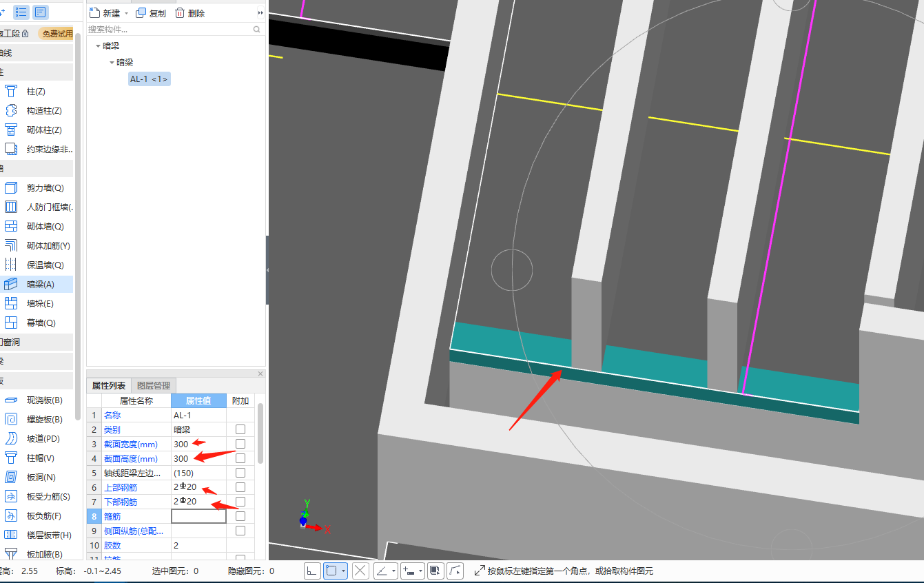Viewport: 924px width, 583px height.
Task: Select the 暗梁(A) hidden beam component
Action: coord(36,284)
